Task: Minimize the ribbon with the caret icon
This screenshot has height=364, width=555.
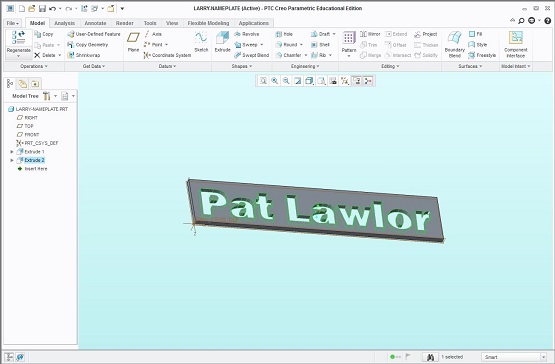Action: pyautogui.click(x=512, y=21)
